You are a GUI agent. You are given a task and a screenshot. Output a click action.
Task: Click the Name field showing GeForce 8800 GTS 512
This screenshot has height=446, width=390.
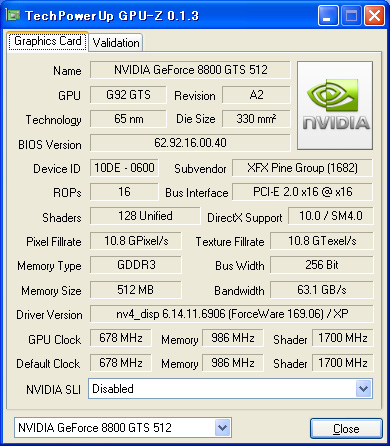190,70
